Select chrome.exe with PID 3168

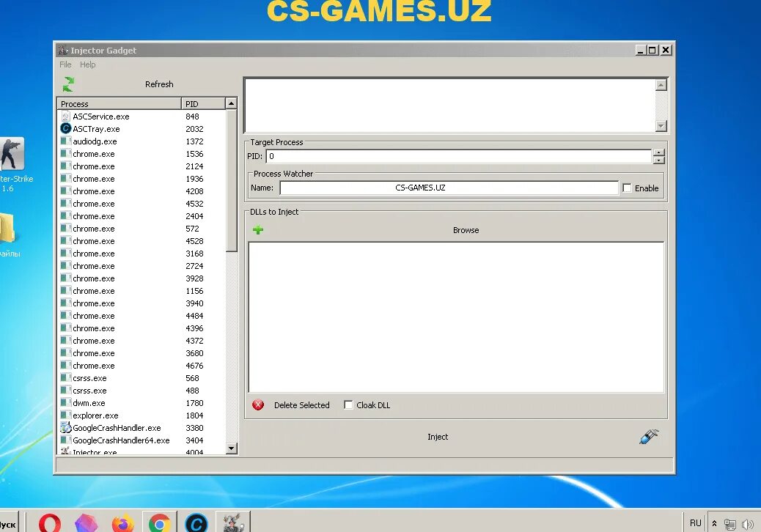point(141,253)
